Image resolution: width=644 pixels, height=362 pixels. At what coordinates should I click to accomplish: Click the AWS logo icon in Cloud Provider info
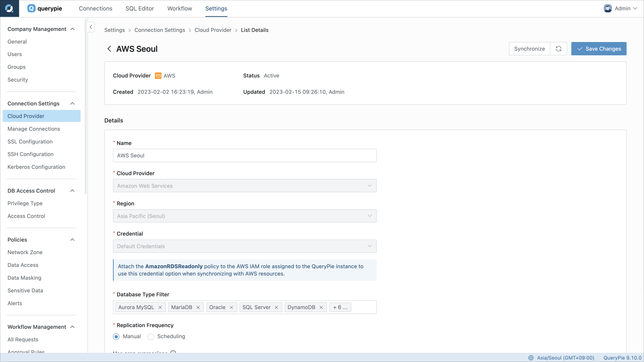pos(158,76)
